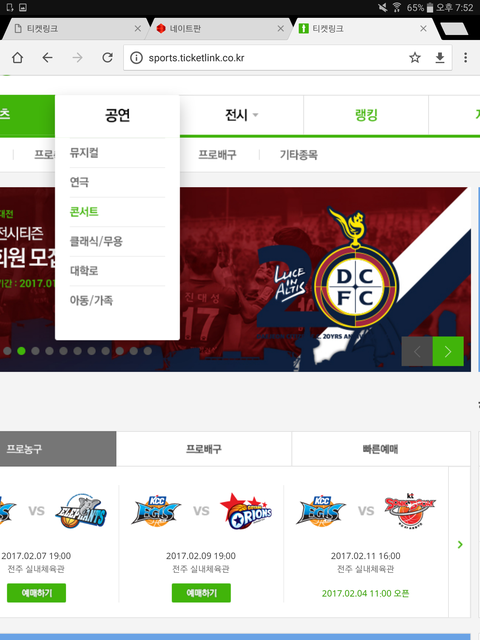
Task: Click the address bar URL field
Action: coord(269,58)
